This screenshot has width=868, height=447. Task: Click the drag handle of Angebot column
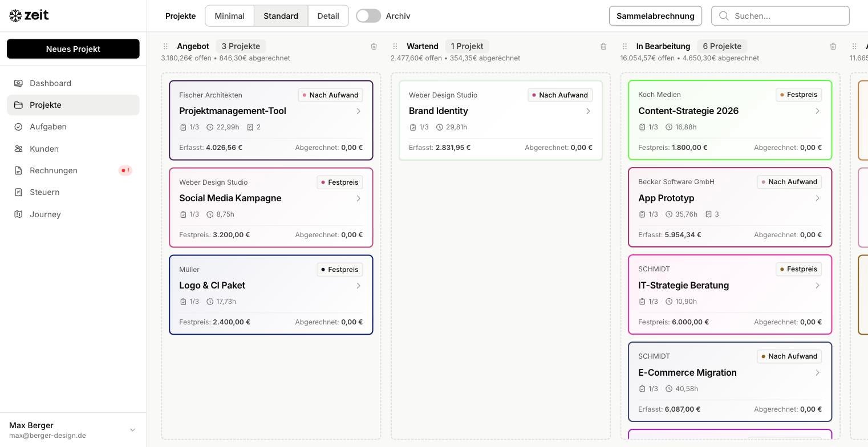165,46
